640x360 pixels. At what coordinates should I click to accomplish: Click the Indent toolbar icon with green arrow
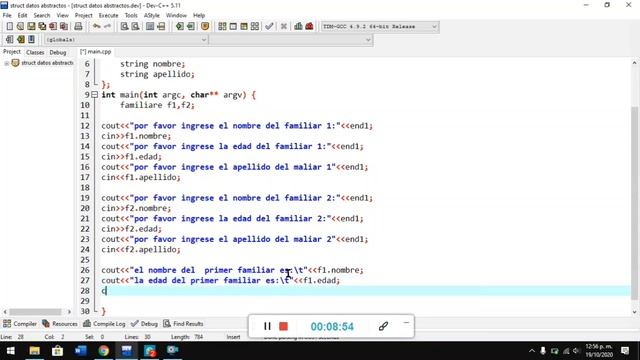[180, 27]
